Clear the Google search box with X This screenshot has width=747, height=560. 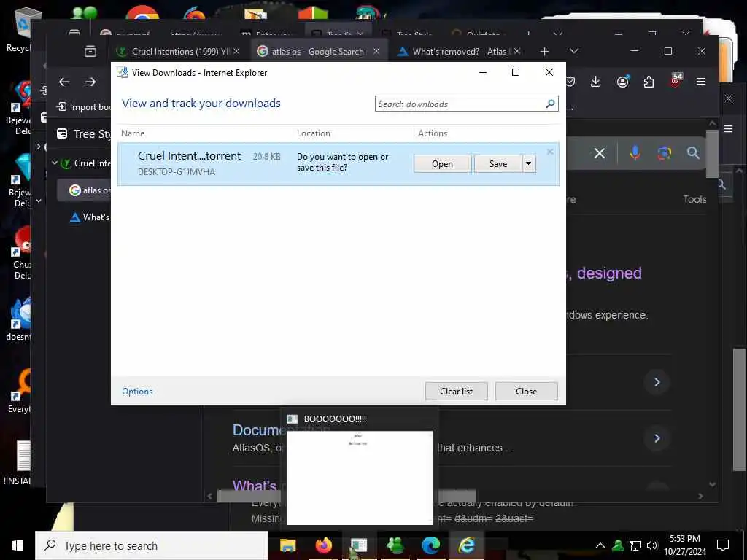click(x=600, y=153)
